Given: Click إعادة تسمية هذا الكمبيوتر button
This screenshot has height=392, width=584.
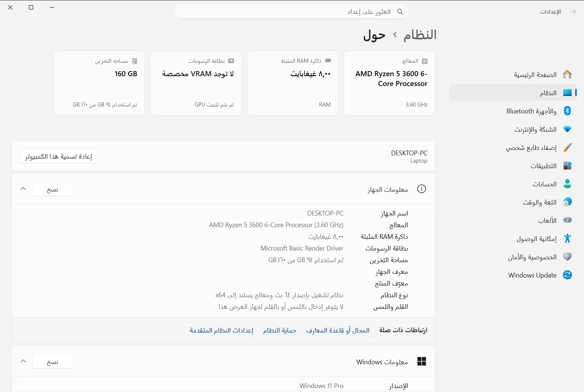Looking at the screenshot, I should 58,156.
